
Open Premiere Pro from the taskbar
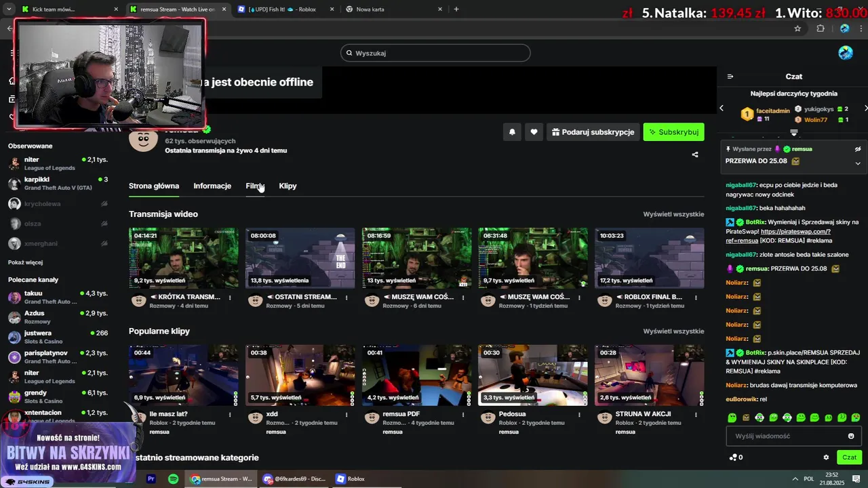151,479
